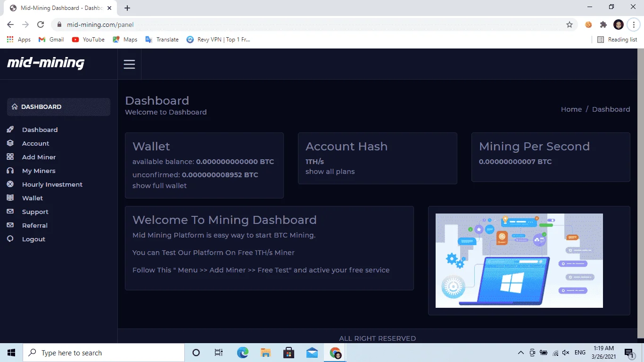
Task: Open Cortana circle on taskbar
Action: coord(196,353)
